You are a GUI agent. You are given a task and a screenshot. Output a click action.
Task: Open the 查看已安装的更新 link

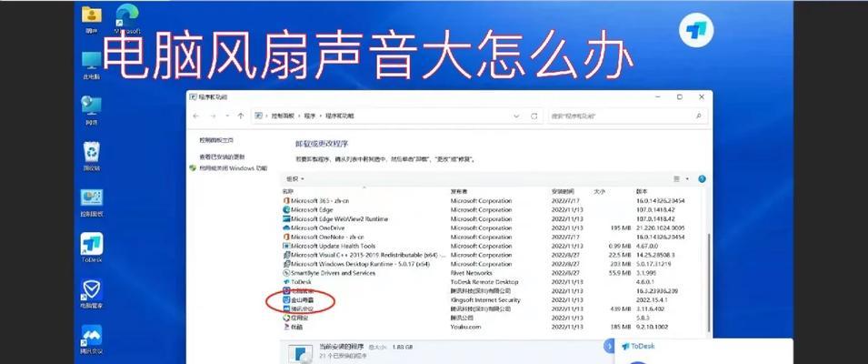222,157
